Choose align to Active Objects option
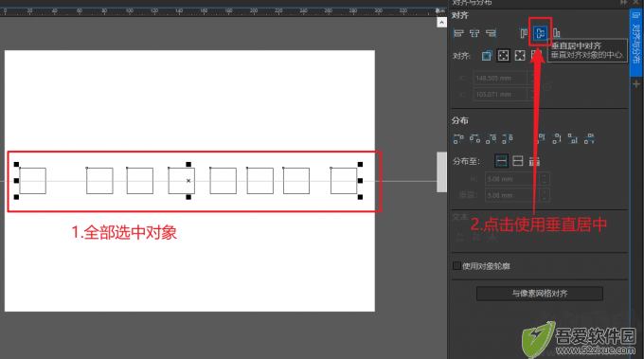The height and width of the screenshot is (359, 644). point(487,56)
